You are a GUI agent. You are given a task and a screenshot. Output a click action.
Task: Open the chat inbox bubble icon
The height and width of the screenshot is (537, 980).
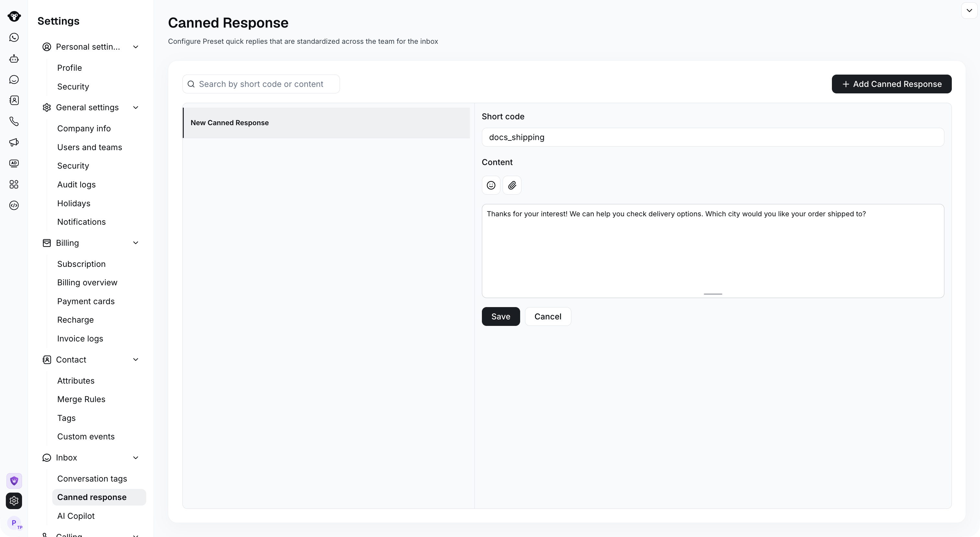tap(14, 79)
